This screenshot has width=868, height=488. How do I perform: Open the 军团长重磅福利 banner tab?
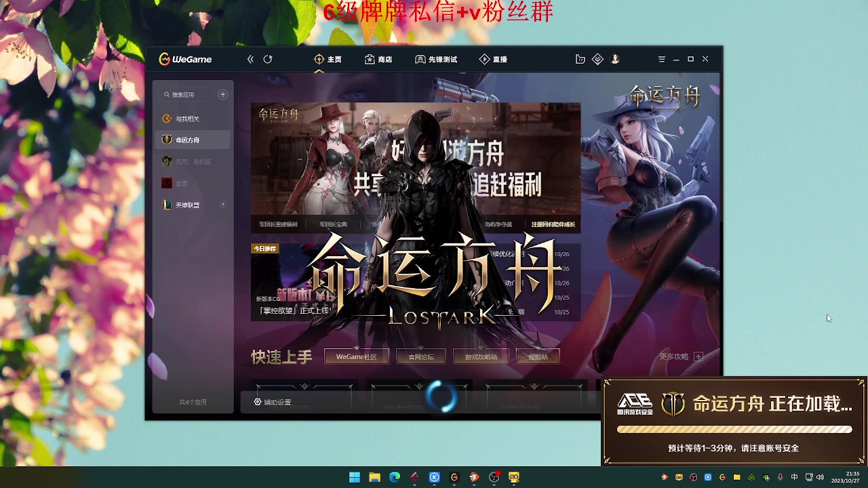tap(278, 224)
